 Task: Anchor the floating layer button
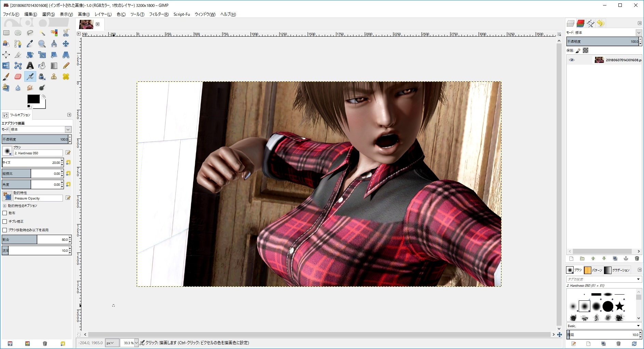(x=626, y=259)
